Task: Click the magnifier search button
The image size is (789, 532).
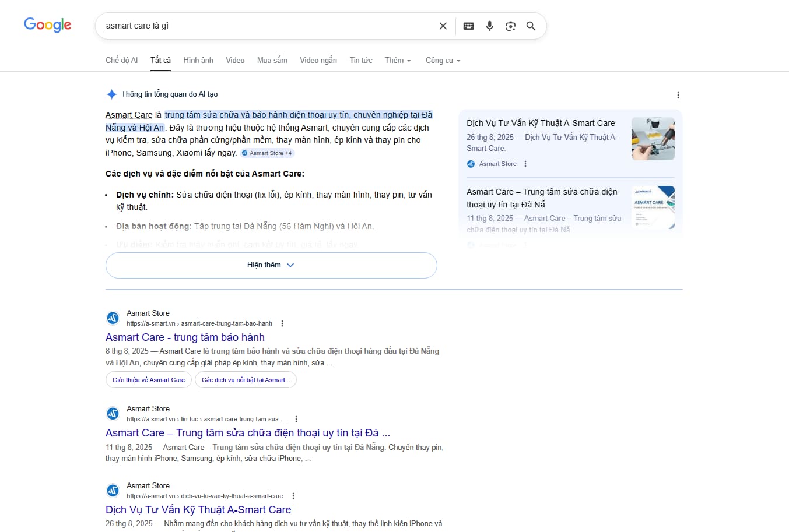Action: pyautogui.click(x=531, y=26)
